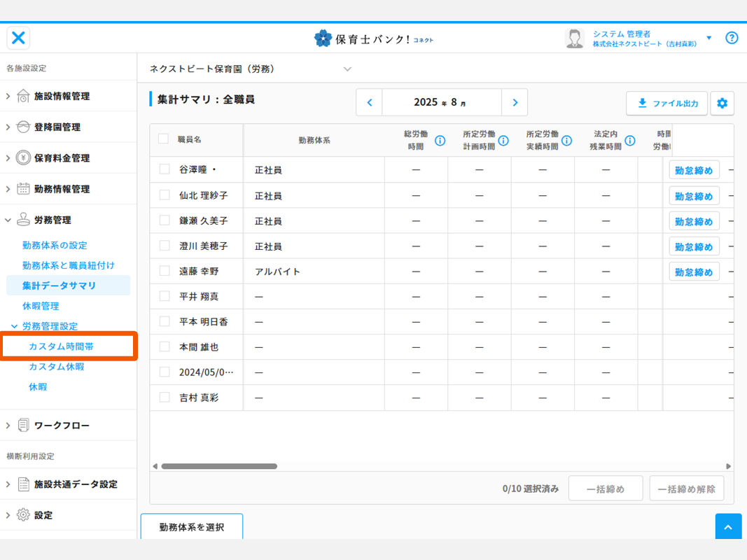The image size is (747, 560).
Task: Go to previous month arrow
Action: pos(369,103)
